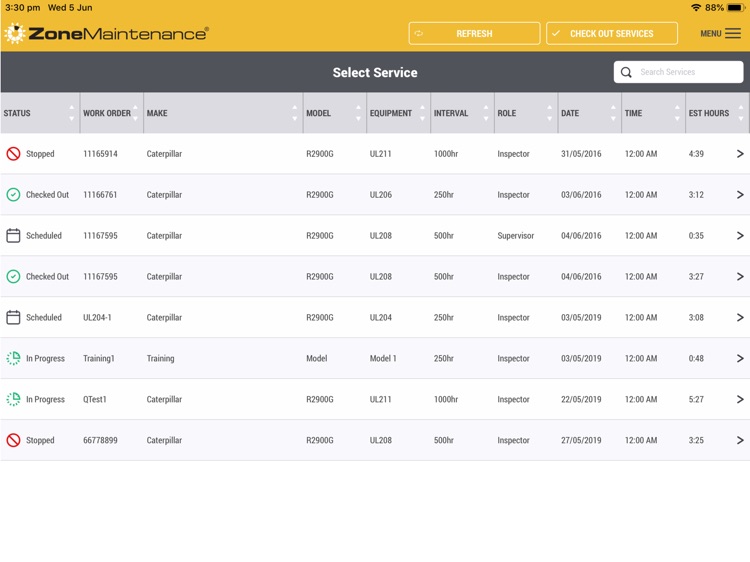Click the 3:30 pm clock in status bar
750x562 pixels.
[22, 8]
